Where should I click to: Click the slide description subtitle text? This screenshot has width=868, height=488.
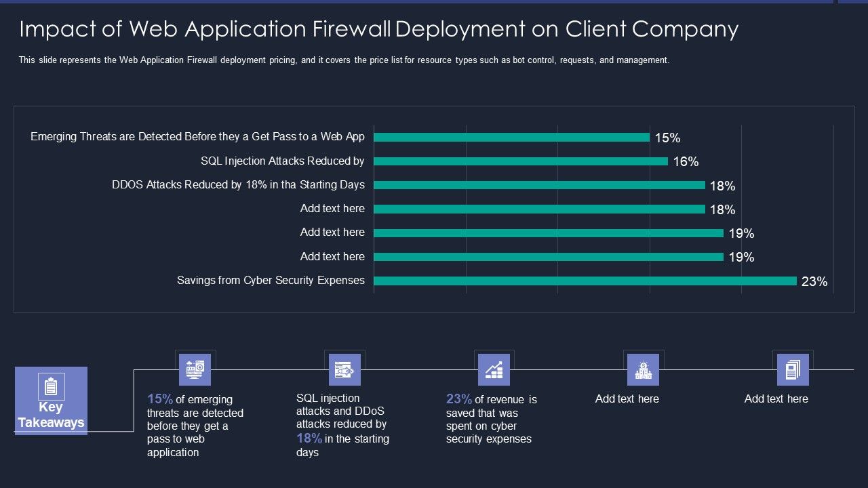coord(344,60)
